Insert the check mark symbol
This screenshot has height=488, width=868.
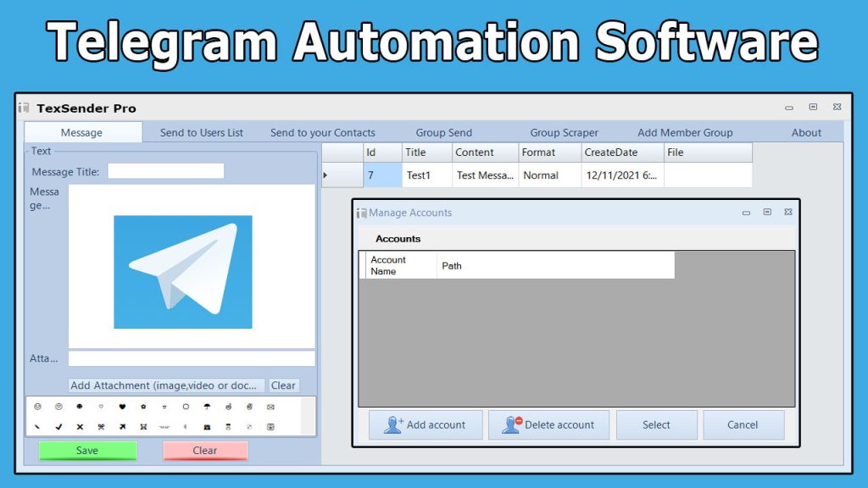pos(58,427)
